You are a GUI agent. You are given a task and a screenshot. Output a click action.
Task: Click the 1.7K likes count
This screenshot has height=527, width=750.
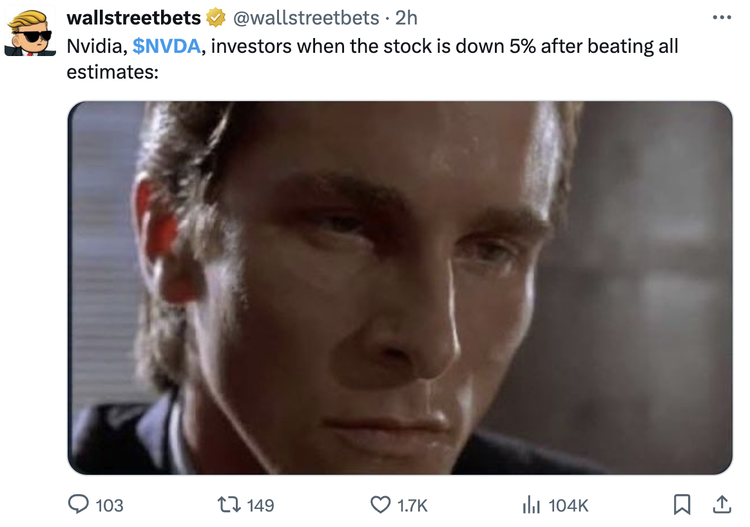click(412, 505)
